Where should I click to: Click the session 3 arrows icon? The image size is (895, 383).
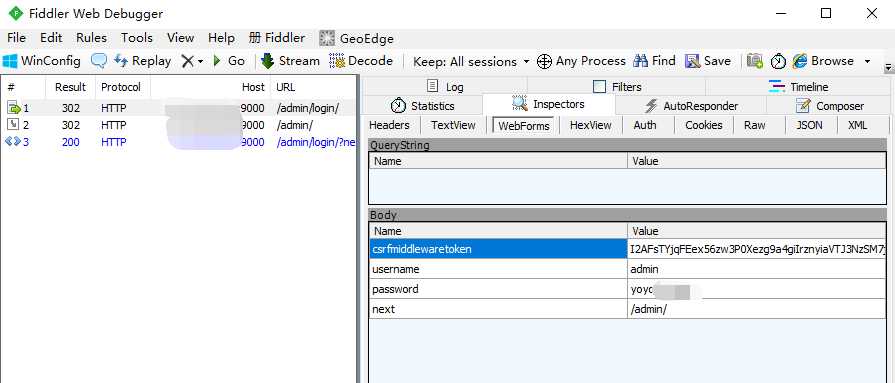pyautogui.click(x=12, y=142)
